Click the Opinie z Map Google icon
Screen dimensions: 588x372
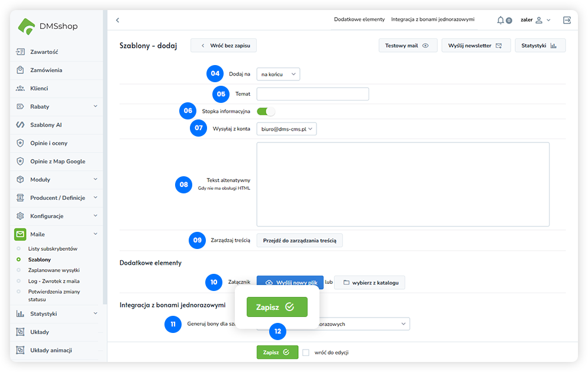tap(20, 161)
